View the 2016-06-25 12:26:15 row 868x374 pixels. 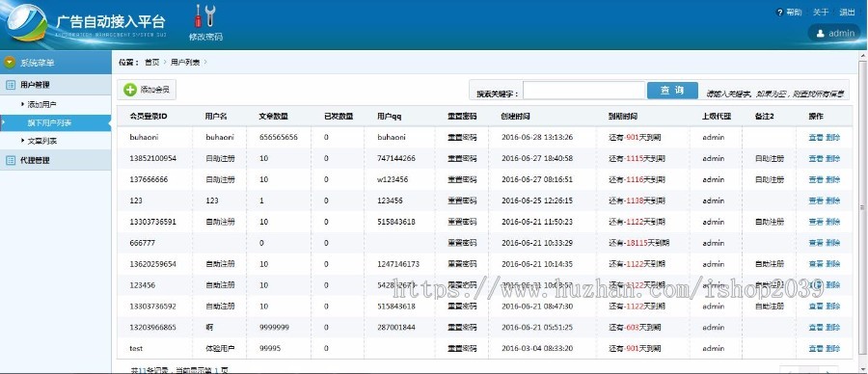click(815, 200)
